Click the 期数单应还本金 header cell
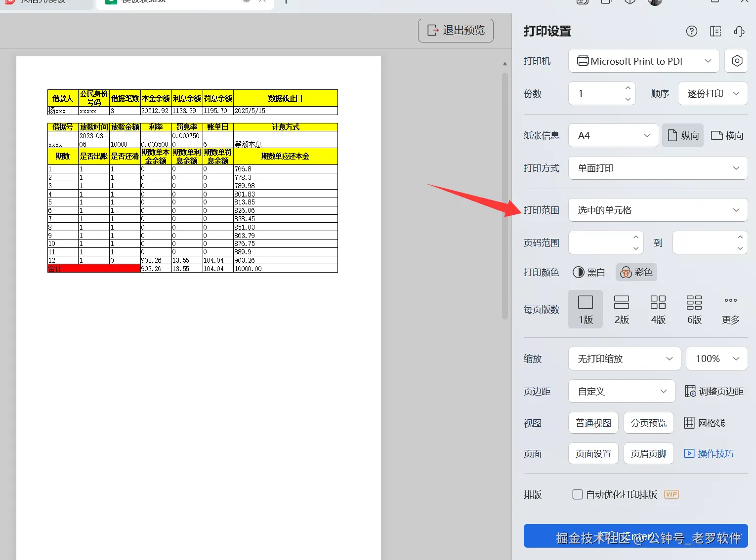The height and width of the screenshot is (560, 756). pyautogui.click(x=286, y=156)
